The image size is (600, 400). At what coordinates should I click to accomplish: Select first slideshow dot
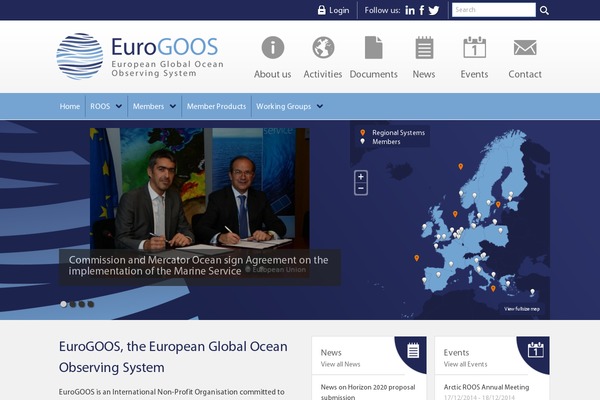tap(64, 304)
